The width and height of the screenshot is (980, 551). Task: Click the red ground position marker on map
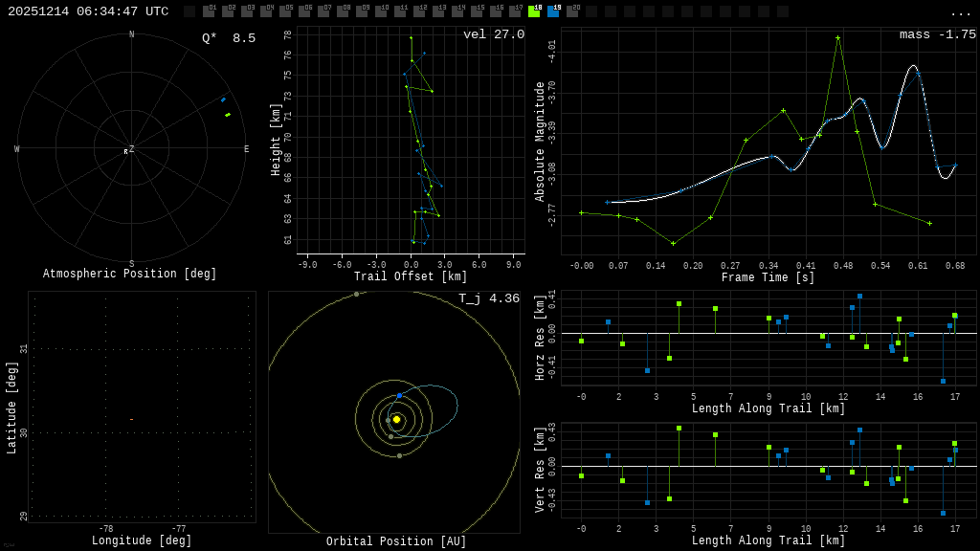click(x=131, y=419)
